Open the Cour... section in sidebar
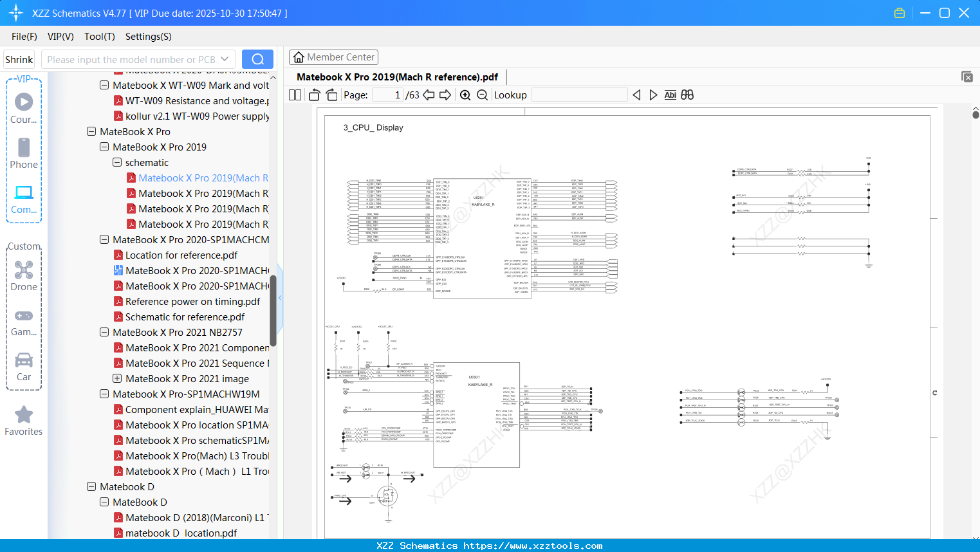Viewport: 980px width, 552px height. coord(24,108)
